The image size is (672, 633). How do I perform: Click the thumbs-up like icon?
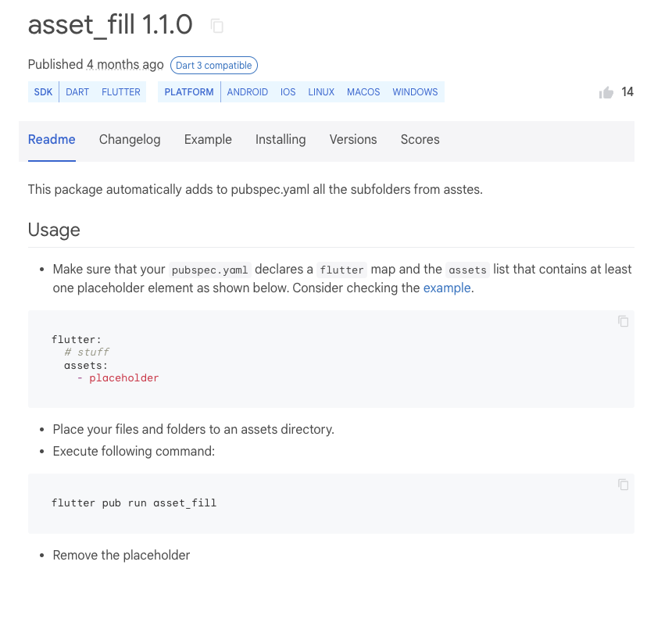(x=606, y=92)
